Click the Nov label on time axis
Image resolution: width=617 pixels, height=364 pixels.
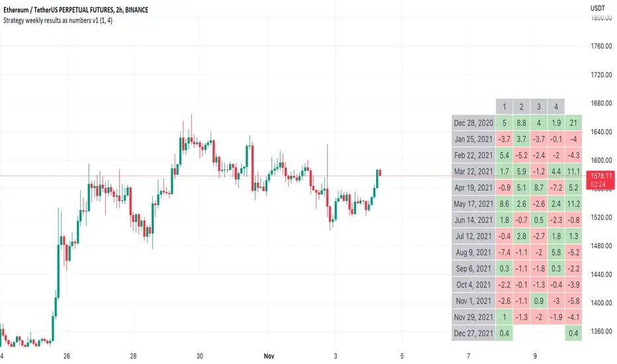269,355
